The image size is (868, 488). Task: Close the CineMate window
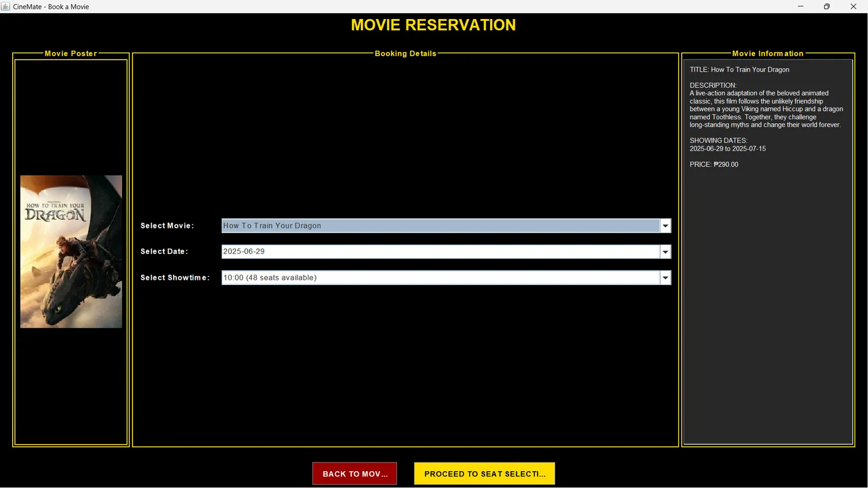[x=854, y=6]
